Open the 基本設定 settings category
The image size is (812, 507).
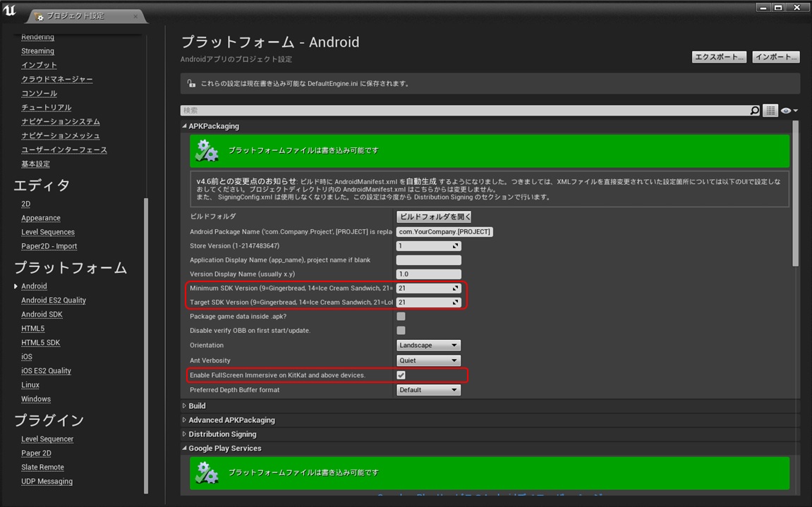pyautogui.click(x=35, y=164)
